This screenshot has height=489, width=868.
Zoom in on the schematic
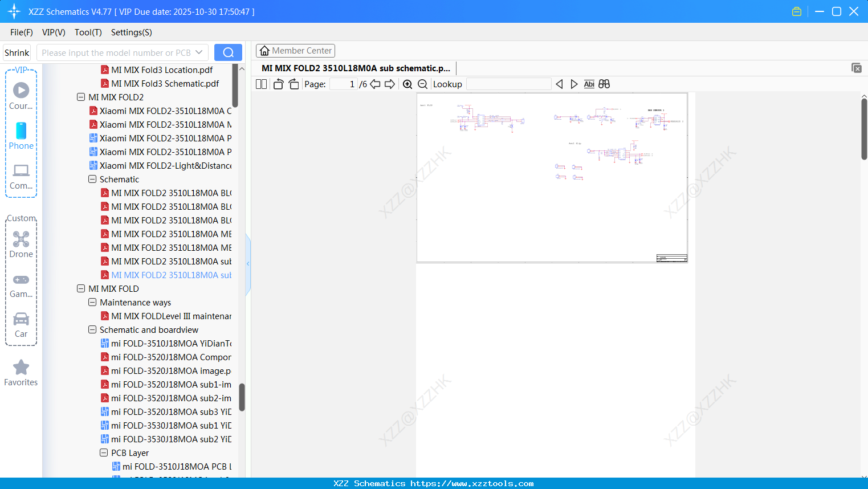(407, 84)
